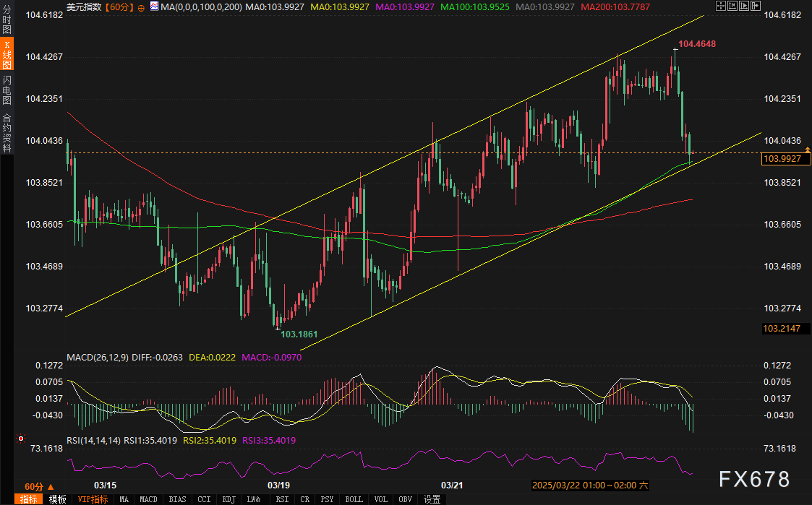Viewport: 812px width, 505px height.
Task: Open the 闪电图 side tab
Action: [x=7, y=90]
